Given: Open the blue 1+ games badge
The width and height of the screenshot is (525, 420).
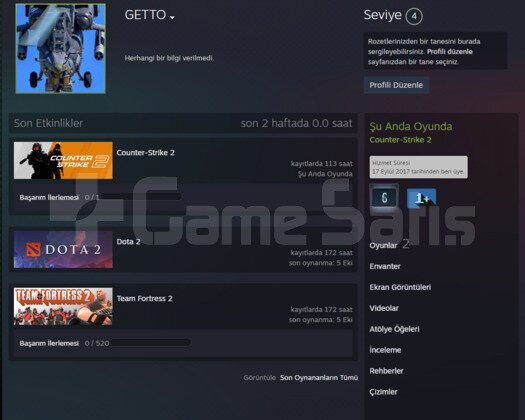Looking at the screenshot, I should (421, 198).
